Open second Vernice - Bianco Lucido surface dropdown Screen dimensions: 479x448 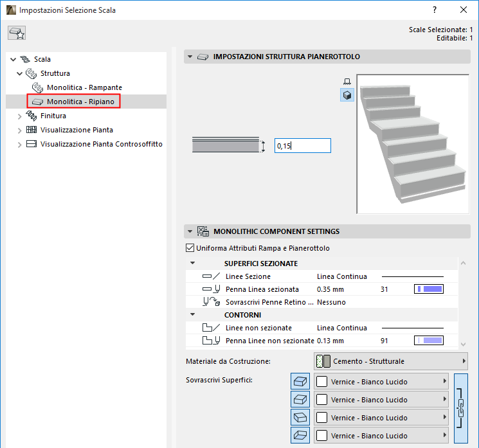381,399
